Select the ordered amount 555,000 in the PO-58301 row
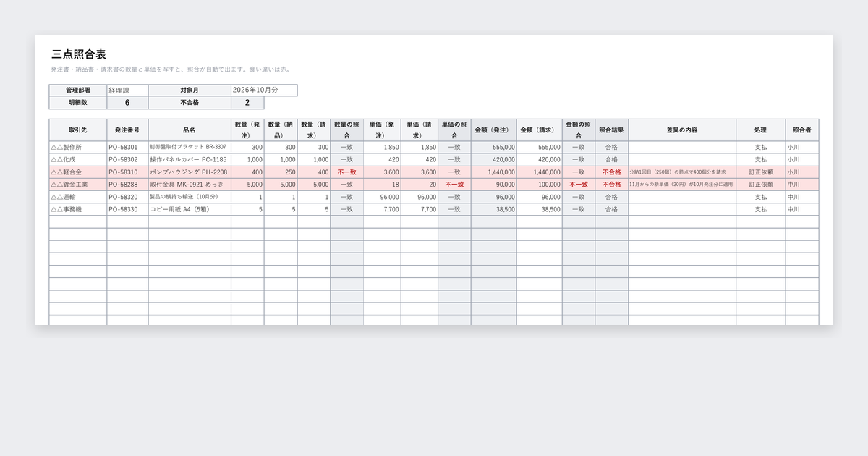This screenshot has width=868, height=456. coord(493,147)
